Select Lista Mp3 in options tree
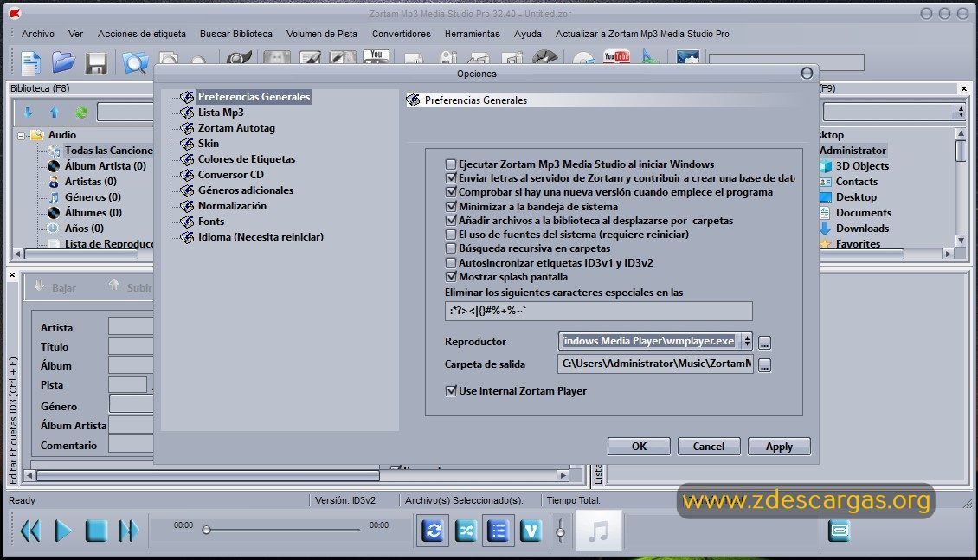This screenshot has height=560, width=978. click(221, 113)
